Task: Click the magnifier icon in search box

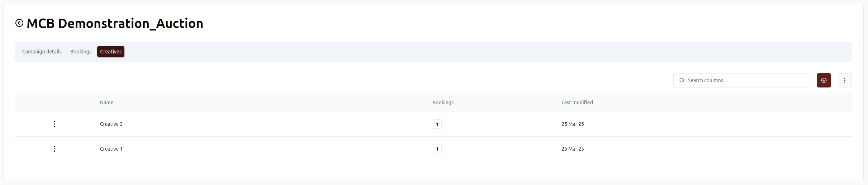Action: point(682,80)
